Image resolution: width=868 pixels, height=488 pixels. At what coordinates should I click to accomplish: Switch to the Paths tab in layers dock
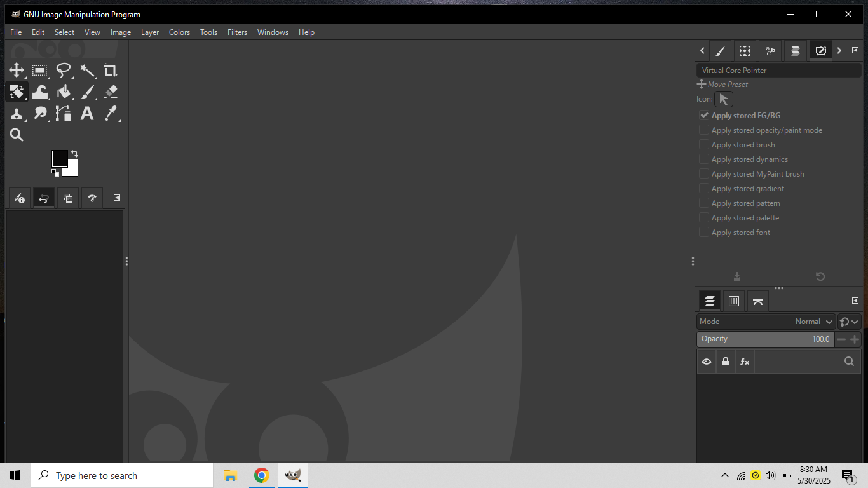758,301
